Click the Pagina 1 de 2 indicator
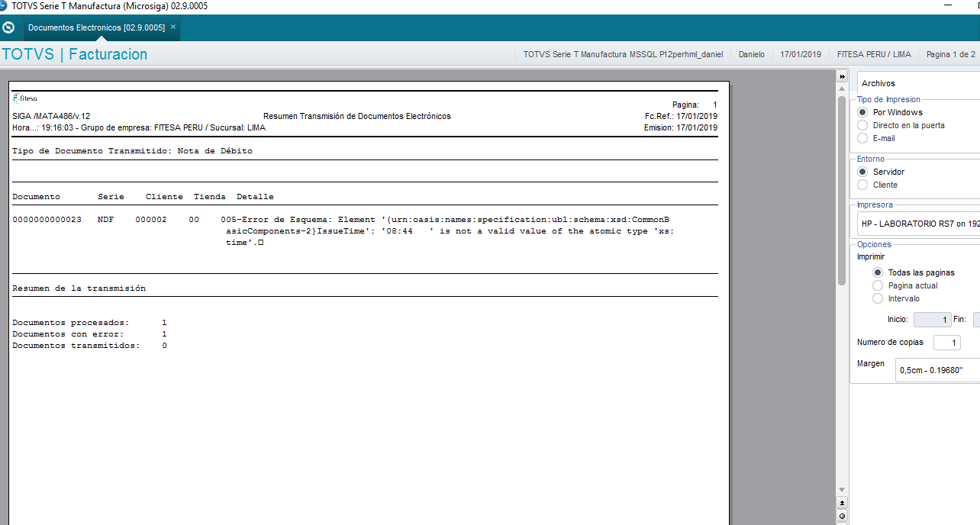This screenshot has width=980, height=525. pos(951,54)
